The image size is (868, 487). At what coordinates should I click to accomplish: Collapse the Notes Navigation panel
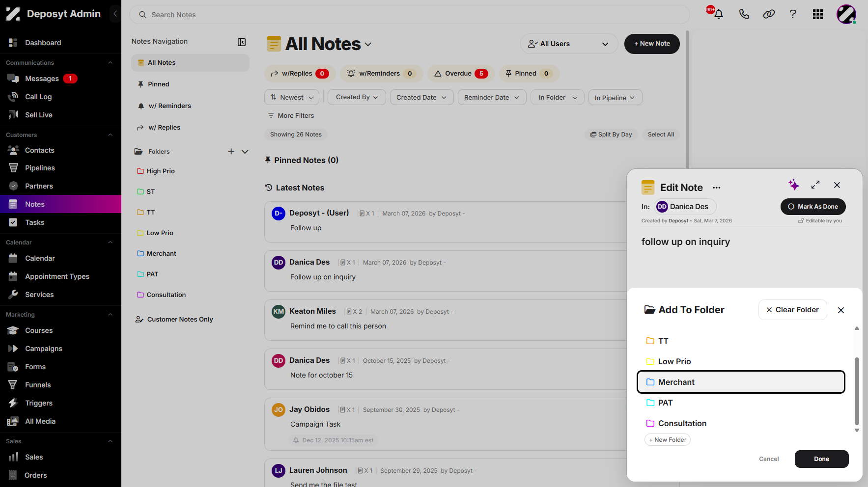click(242, 42)
